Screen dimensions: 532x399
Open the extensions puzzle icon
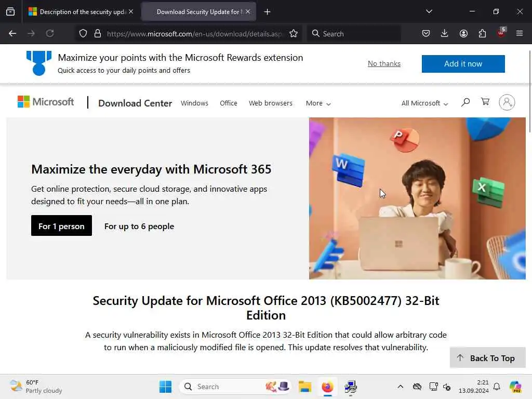pos(482,33)
